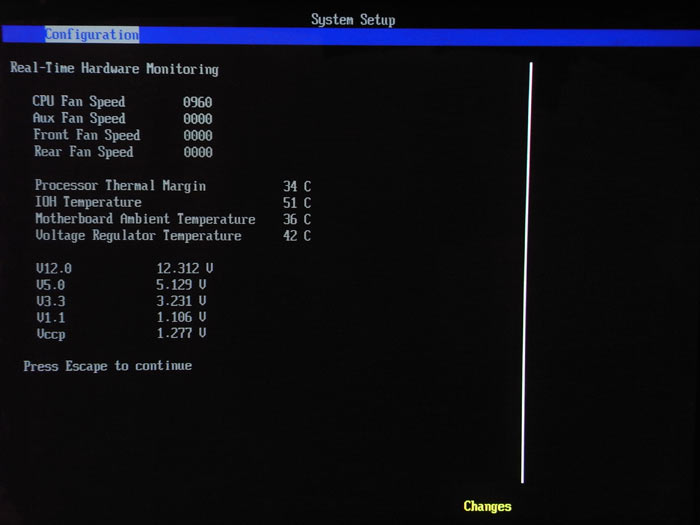
Task: Click the 34 C thermal margin value
Action: pyautogui.click(x=297, y=186)
